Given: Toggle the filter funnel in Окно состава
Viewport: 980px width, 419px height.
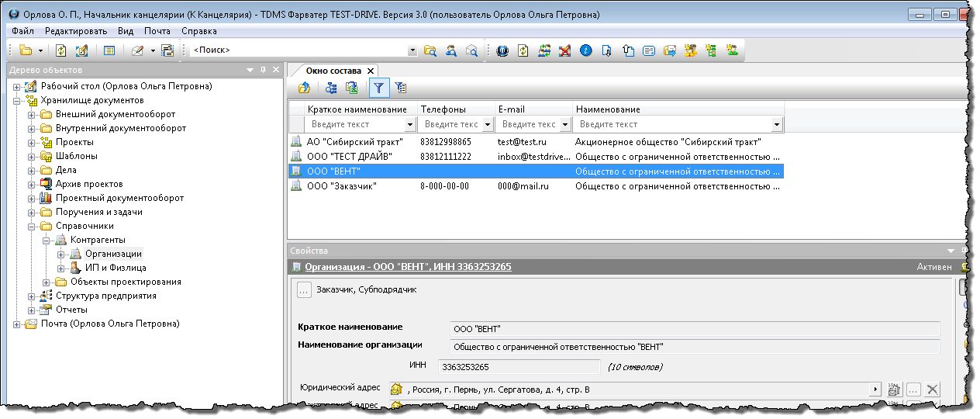Looking at the screenshot, I should coord(379,88).
